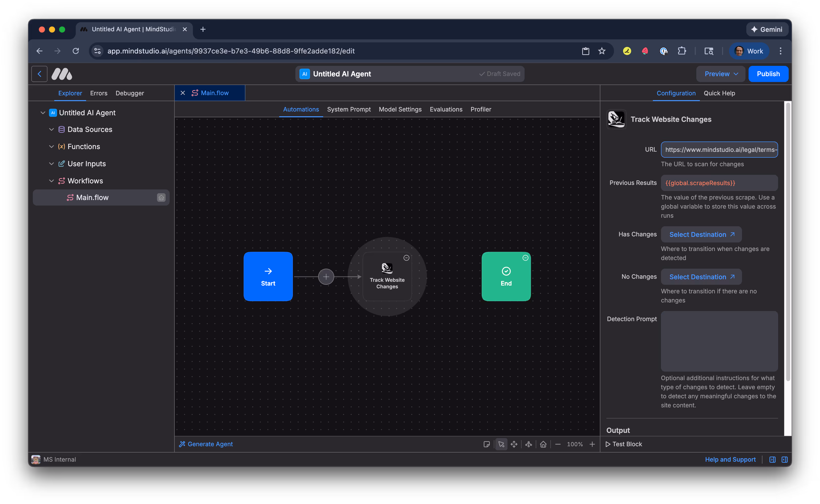Screen dimensions: 820x504
Task: Remove Track Website Changes node via minus badge
Action: [406, 258]
